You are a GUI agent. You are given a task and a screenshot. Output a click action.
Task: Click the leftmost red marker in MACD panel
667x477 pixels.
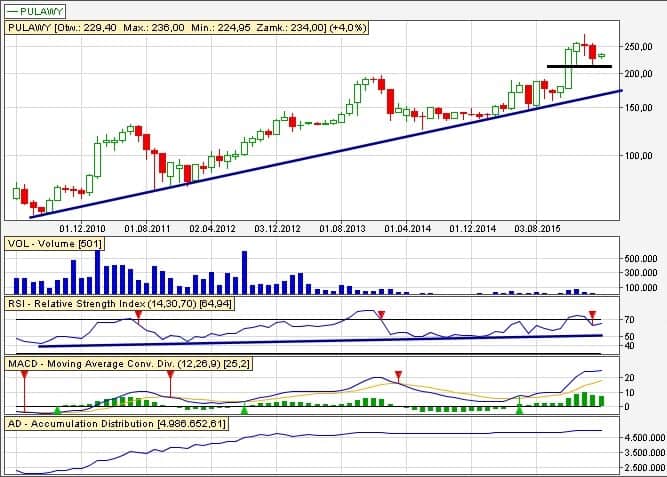(23, 374)
